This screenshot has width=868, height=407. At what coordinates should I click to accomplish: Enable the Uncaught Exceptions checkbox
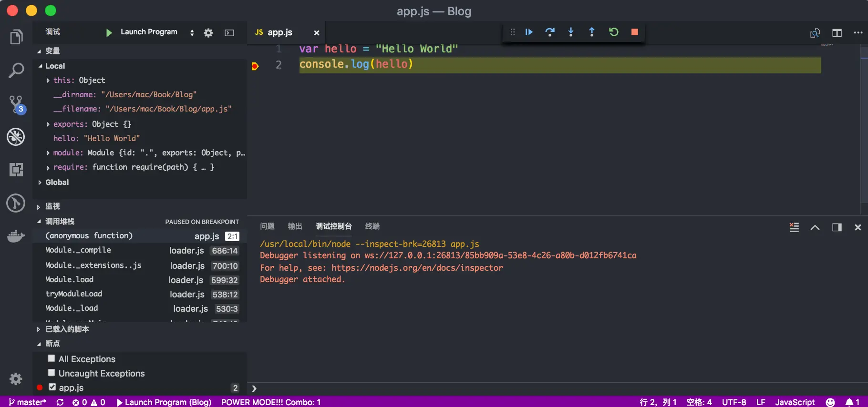[52, 373]
